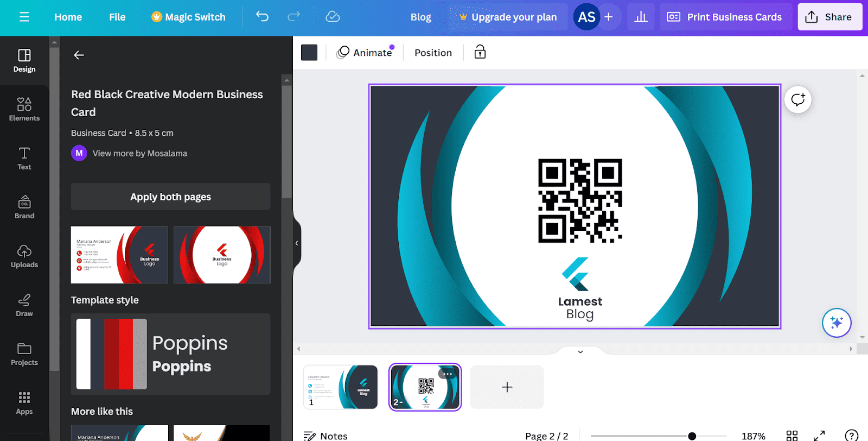
Task: Click the template panel vertical scrollbar
Action: coord(287,141)
